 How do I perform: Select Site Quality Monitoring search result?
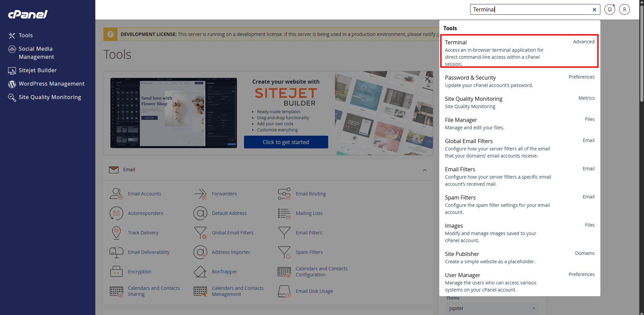pos(520,102)
